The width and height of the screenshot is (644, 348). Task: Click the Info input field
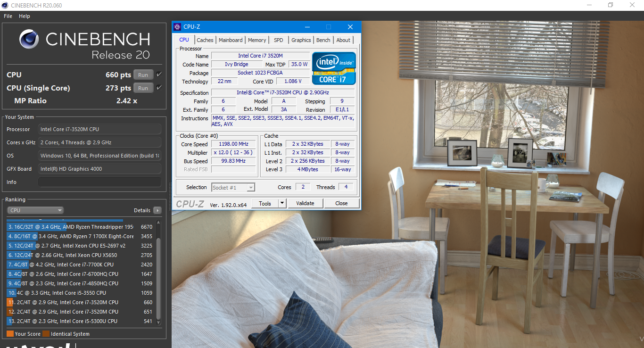tap(99, 182)
